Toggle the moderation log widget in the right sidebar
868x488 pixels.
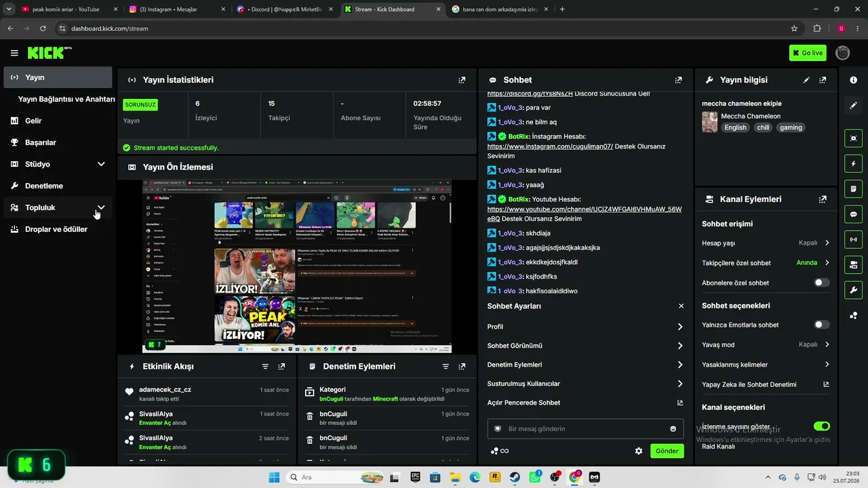(853, 188)
